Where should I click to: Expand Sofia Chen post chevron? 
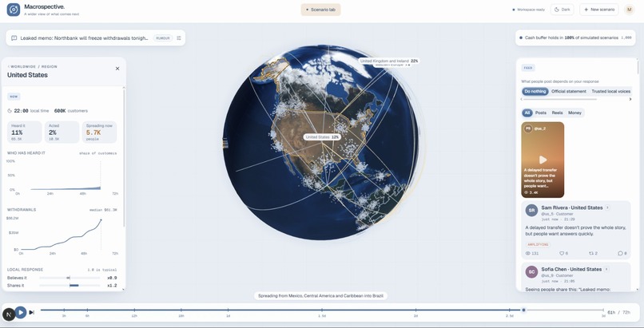606,270
